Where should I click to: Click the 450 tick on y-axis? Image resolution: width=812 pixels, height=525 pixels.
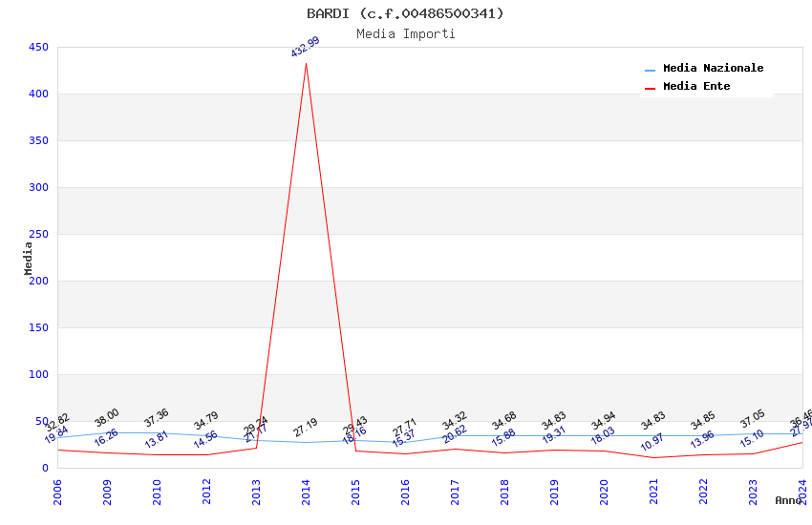pos(39,47)
